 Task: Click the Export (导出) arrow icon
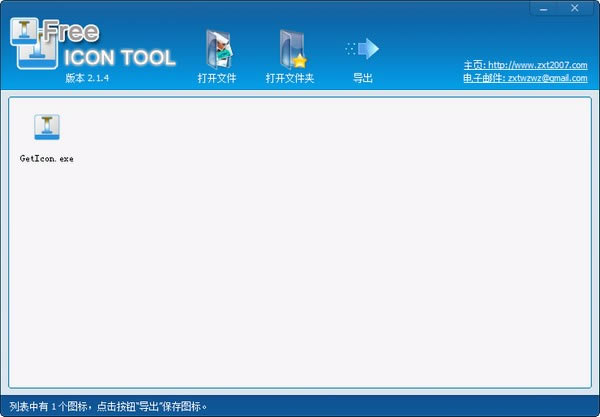click(x=362, y=49)
